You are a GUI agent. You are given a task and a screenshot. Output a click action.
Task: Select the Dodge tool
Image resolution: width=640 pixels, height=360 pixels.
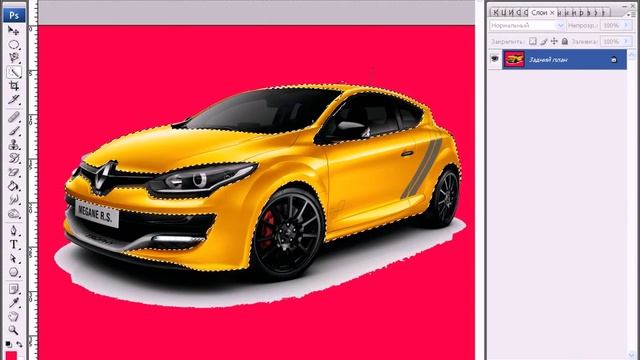(x=13, y=214)
